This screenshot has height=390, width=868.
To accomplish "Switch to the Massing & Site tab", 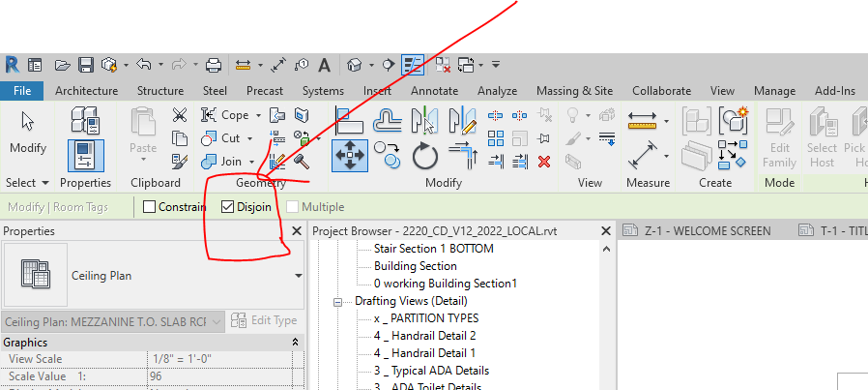I will [574, 91].
